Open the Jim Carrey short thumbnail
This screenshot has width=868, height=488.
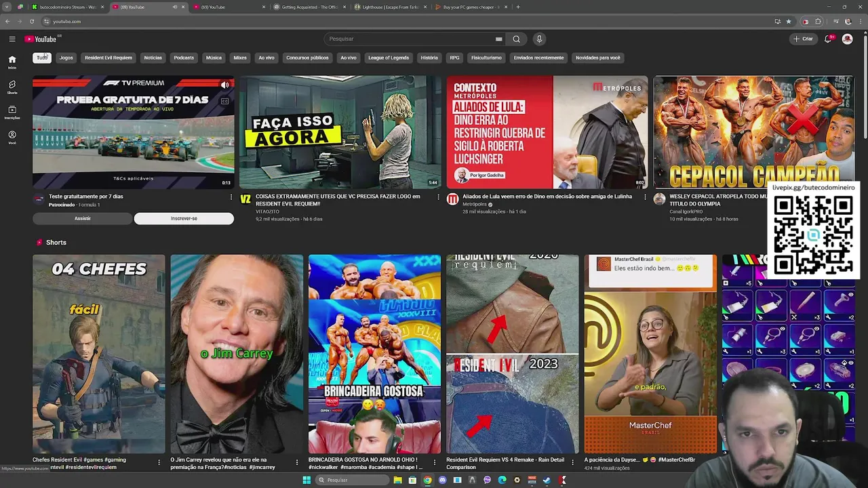tap(237, 354)
